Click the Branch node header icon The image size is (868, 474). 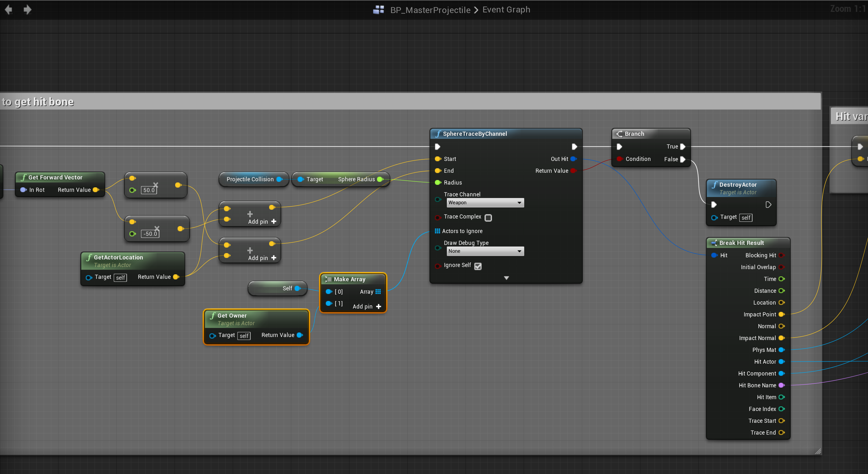(619, 134)
